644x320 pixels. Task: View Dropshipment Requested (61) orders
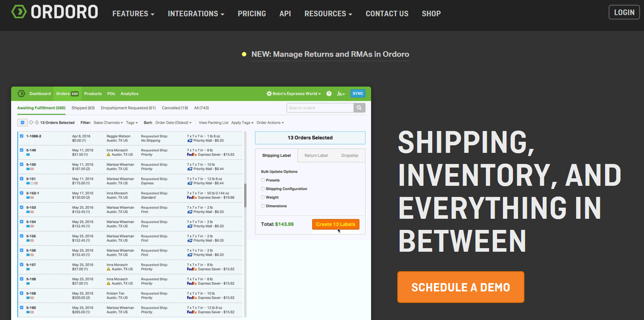128,108
